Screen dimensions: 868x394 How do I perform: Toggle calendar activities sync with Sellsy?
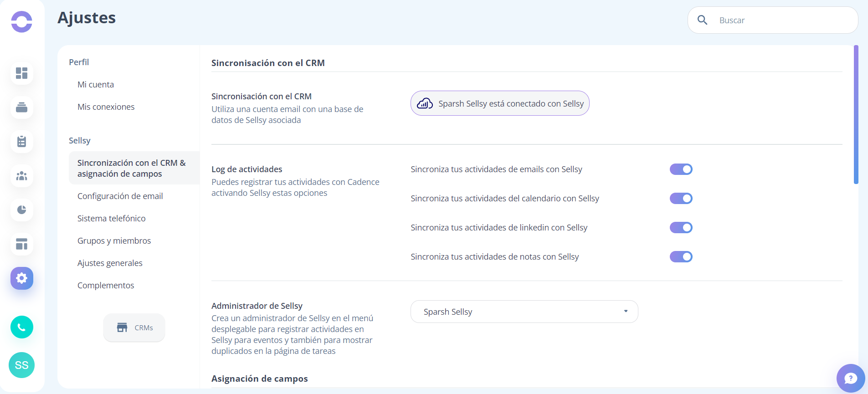681,199
